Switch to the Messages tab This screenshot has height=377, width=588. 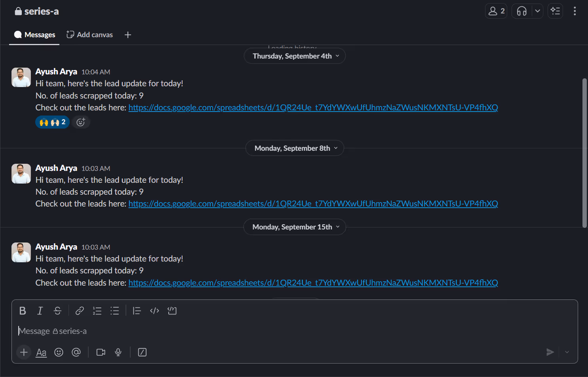(x=34, y=34)
